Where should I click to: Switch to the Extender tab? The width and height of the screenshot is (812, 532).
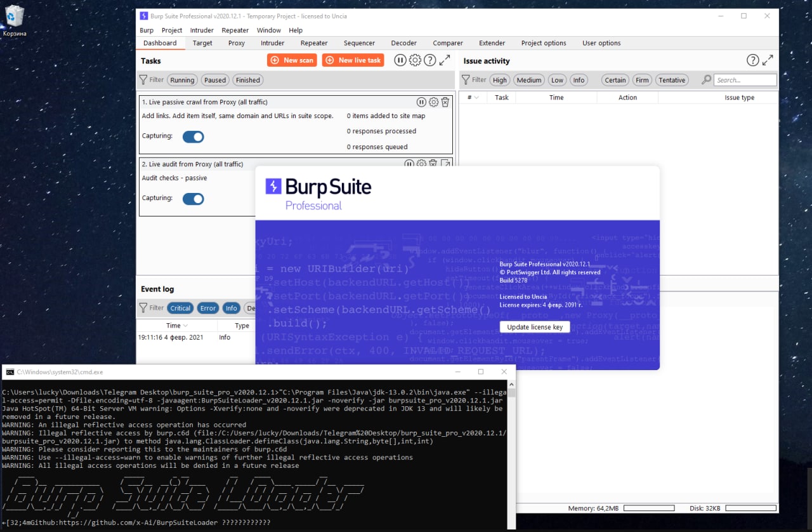pyautogui.click(x=492, y=43)
